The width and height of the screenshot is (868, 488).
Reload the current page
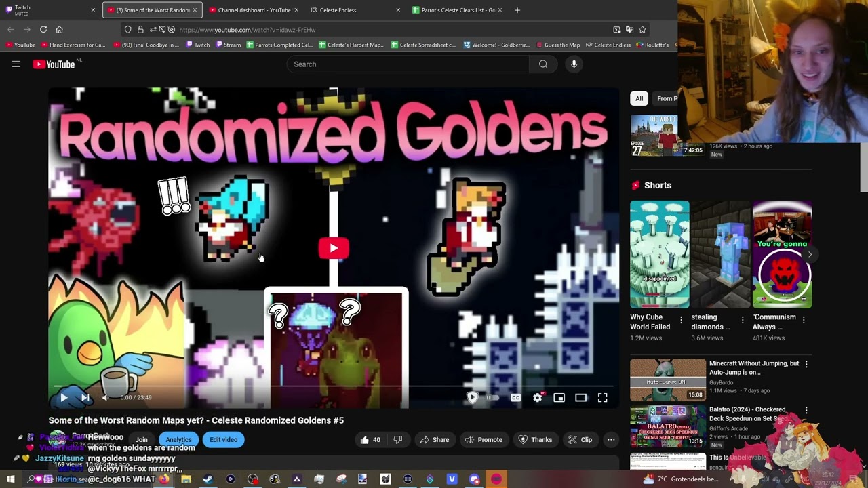(x=43, y=30)
